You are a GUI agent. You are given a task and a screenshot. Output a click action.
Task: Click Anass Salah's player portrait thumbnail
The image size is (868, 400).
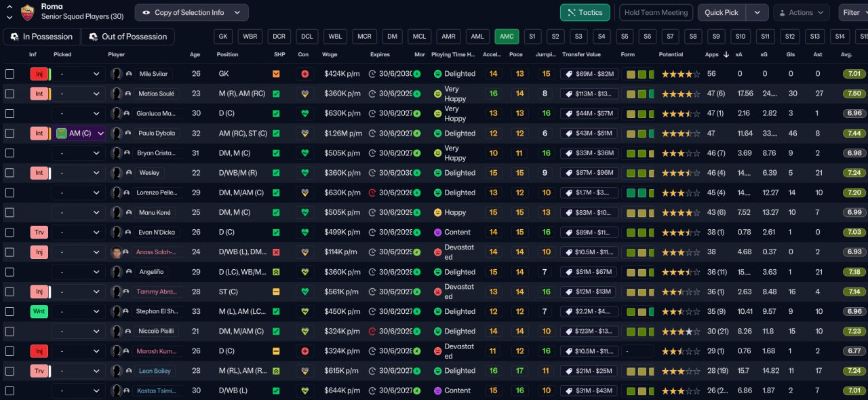pyautogui.click(x=116, y=252)
